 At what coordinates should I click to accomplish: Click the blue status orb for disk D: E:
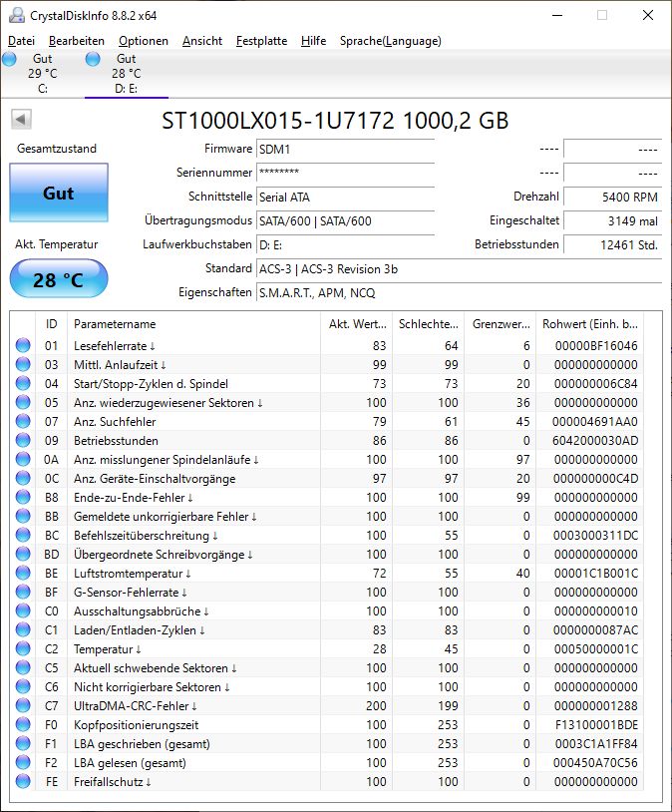click(x=93, y=59)
